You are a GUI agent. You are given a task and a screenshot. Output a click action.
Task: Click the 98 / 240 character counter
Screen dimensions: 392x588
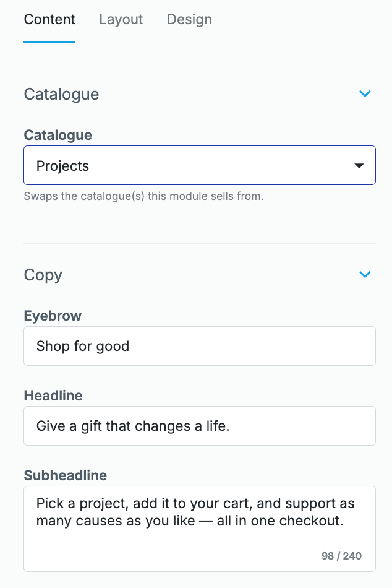point(341,556)
